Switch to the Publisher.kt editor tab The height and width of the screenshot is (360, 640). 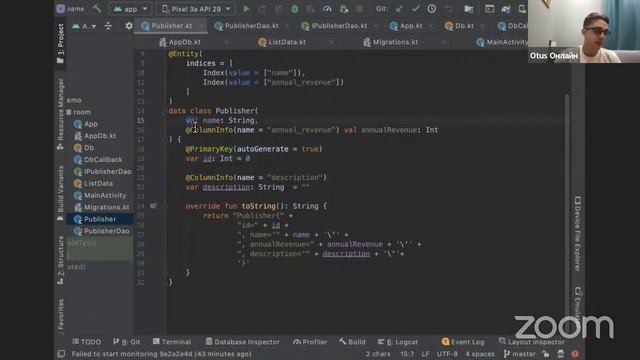171,26
